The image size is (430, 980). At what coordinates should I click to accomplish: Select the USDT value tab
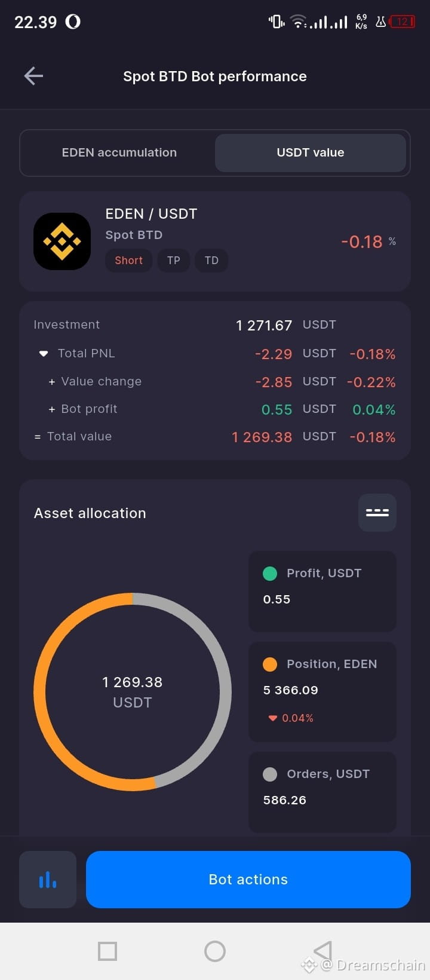[x=311, y=152]
